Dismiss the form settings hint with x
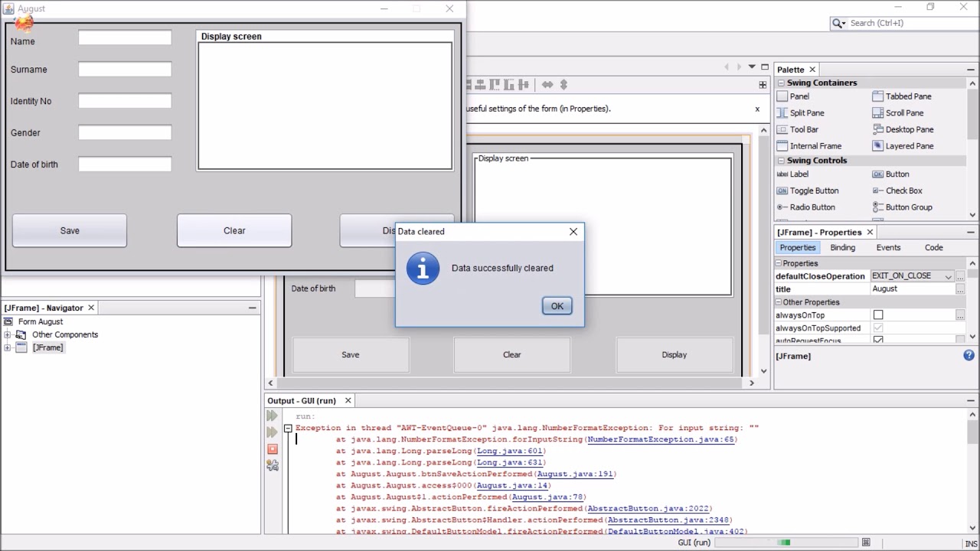The height and width of the screenshot is (551, 980). click(x=757, y=109)
